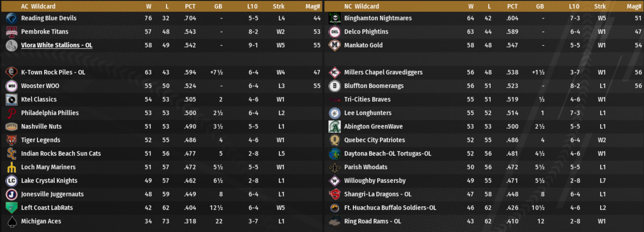This screenshot has height=232, width=644.
Task: Open the Delco Phightins team page
Action: (x=366, y=32)
